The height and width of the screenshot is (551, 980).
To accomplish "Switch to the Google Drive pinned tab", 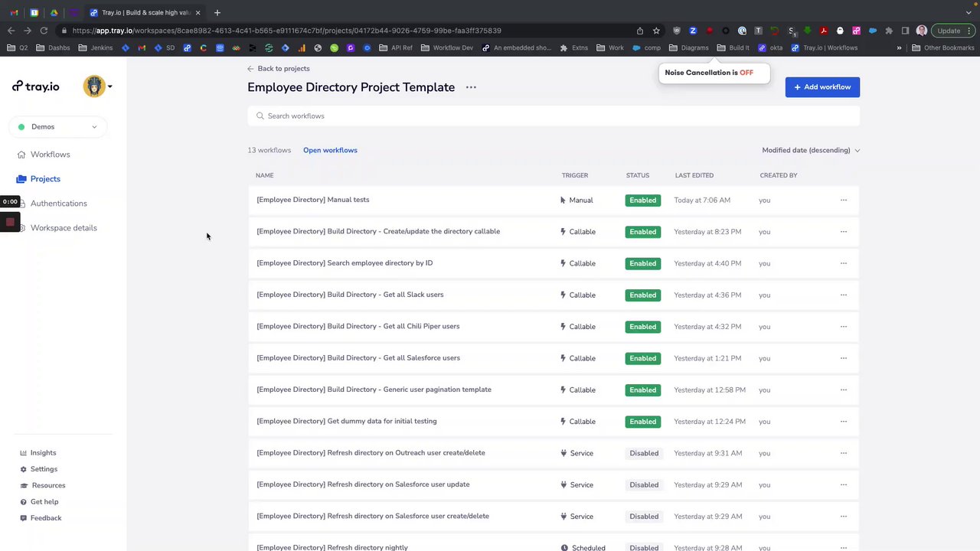I will click(54, 12).
